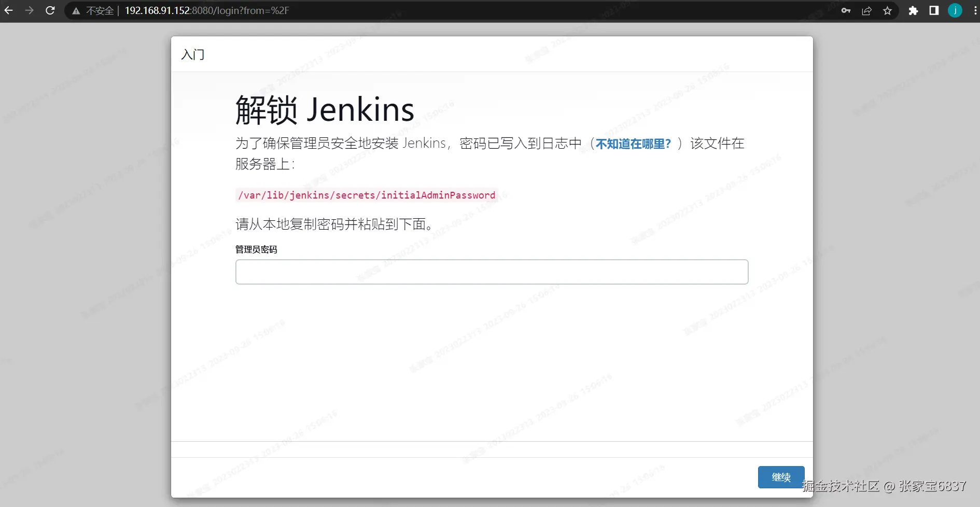980x507 pixels.
Task: Toggle the browser side panel
Action: coord(934,10)
